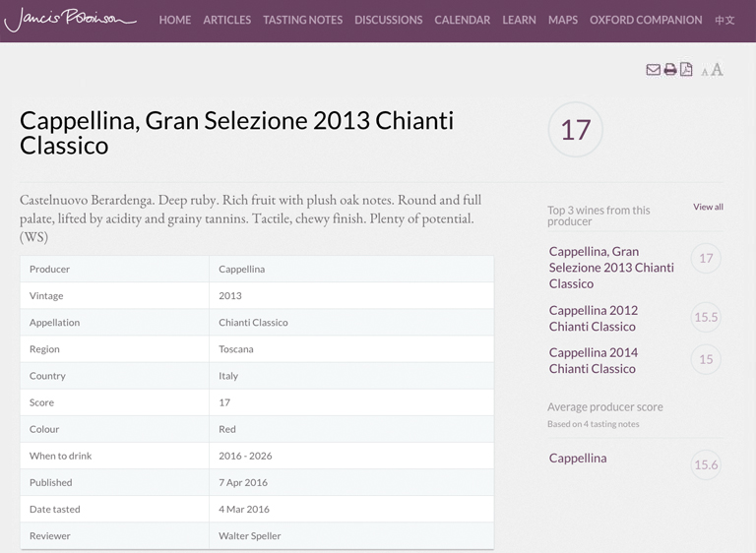Screen dimensions: 756x553
Task: Click View all producer wines link
Action: 709,207
